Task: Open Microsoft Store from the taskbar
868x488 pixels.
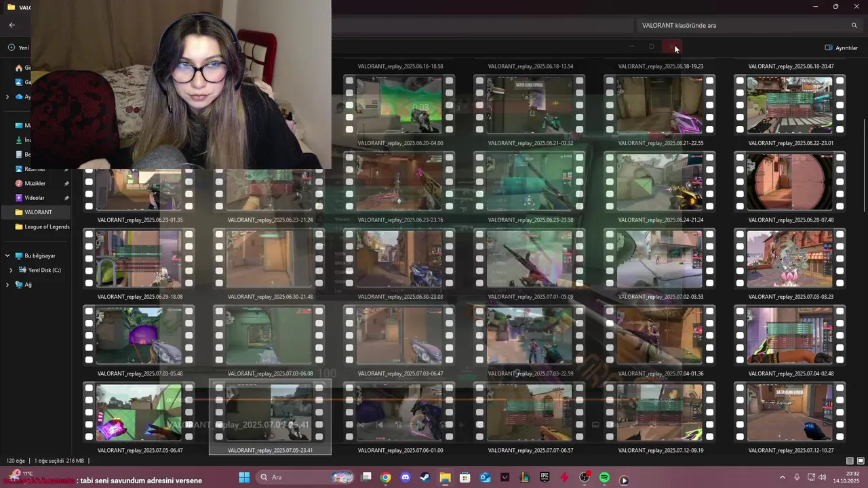Action: [x=465, y=477]
